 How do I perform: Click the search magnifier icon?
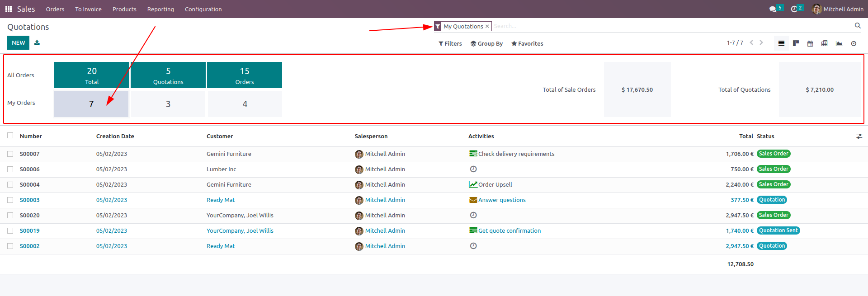(x=858, y=26)
